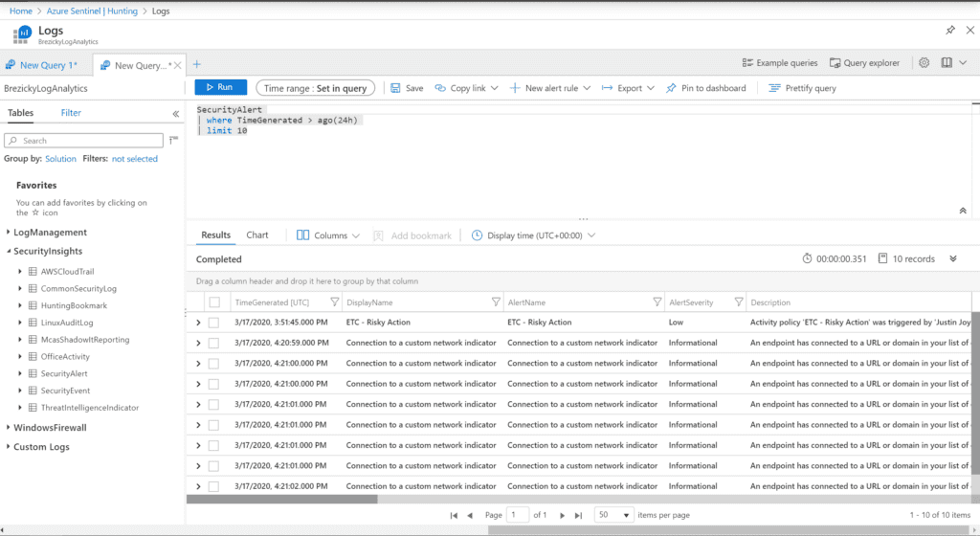Run the query

(221, 87)
